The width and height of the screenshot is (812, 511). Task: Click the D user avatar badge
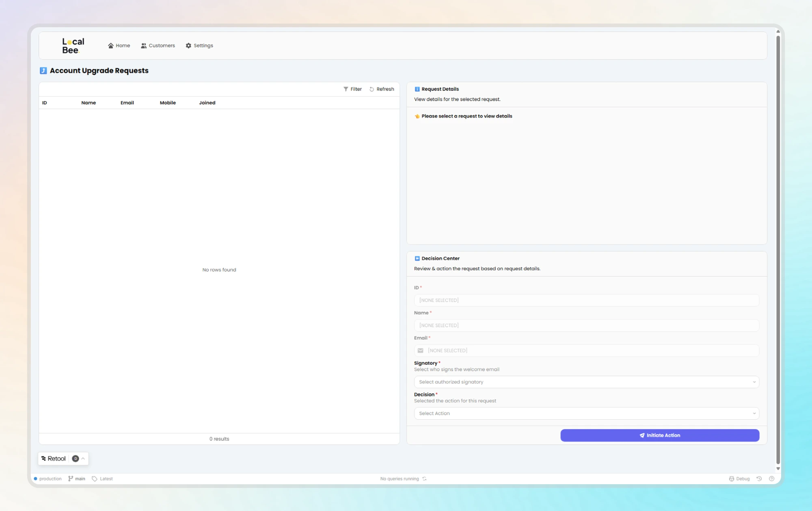(76, 459)
